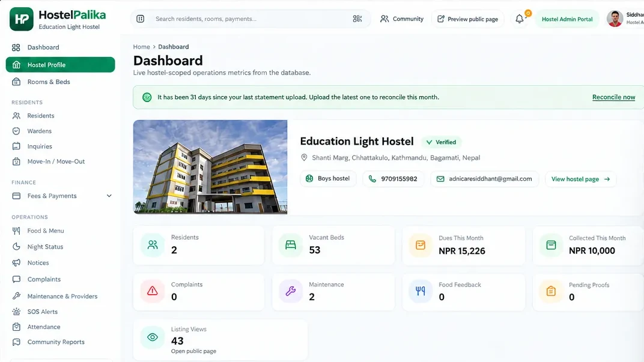The height and width of the screenshot is (362, 644).
Task: Click the green check icon in statement banner
Action: click(x=147, y=97)
